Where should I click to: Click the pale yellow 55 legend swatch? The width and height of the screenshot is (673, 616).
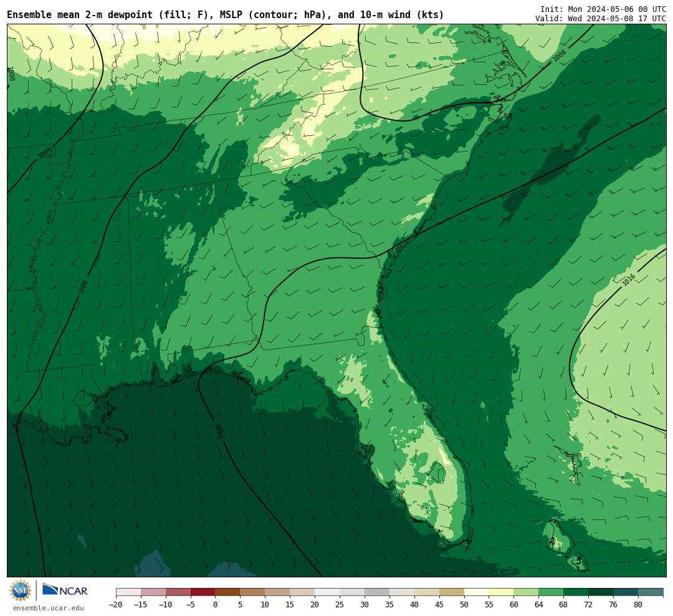click(x=501, y=592)
